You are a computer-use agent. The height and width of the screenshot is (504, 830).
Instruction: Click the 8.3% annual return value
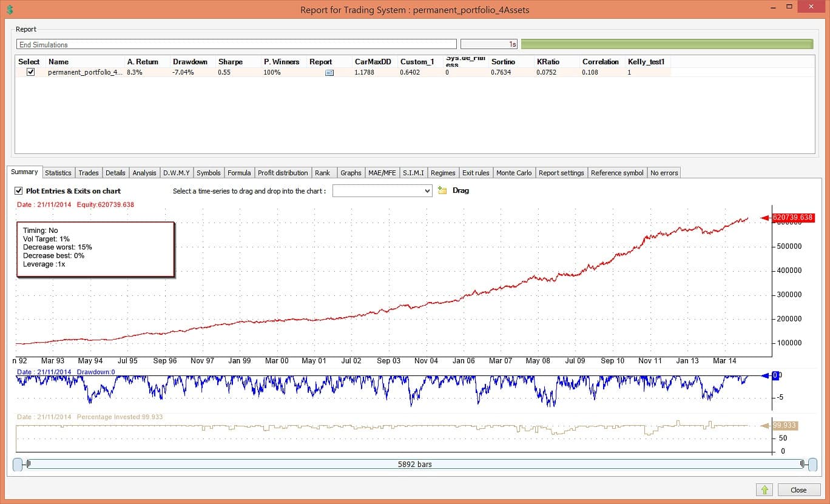pyautogui.click(x=135, y=72)
